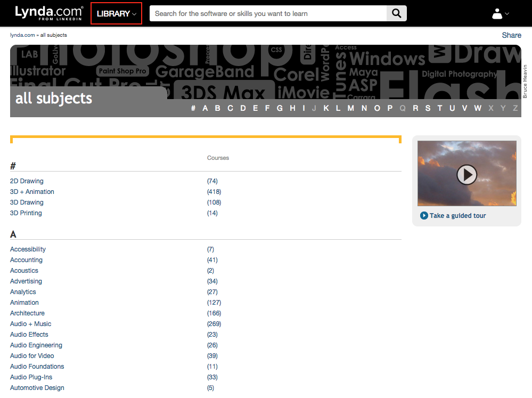Jump to letter T in index
Image resolution: width=532 pixels, height=398 pixels.
440,108
